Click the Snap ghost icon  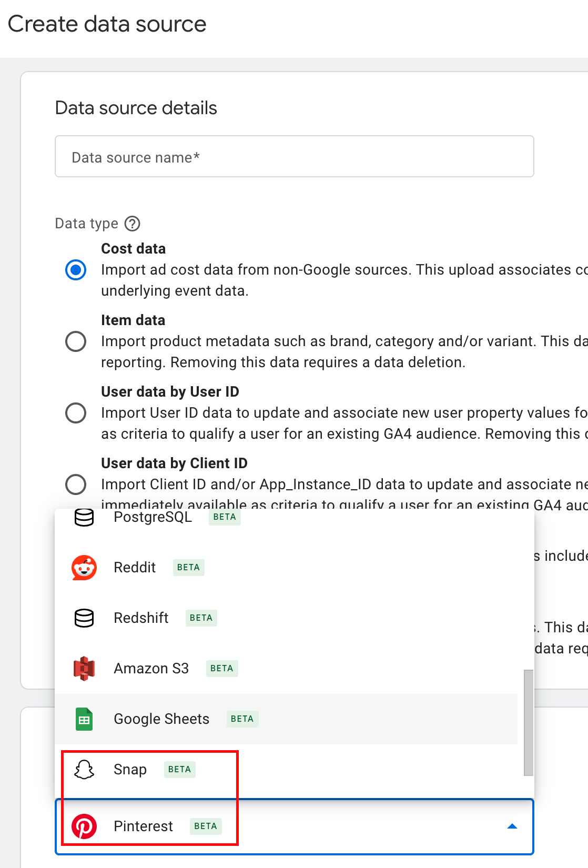pyautogui.click(x=84, y=770)
